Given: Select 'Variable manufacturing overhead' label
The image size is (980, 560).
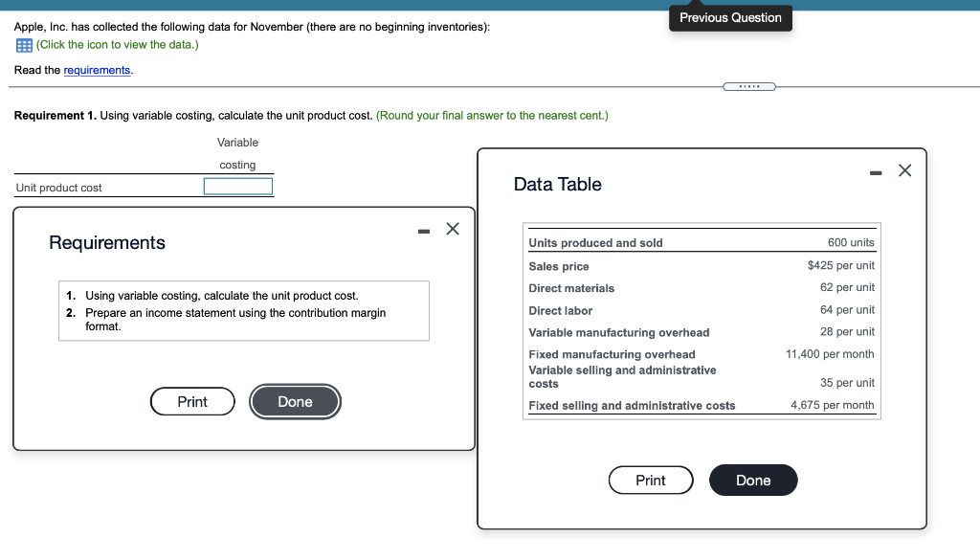Looking at the screenshot, I should (x=619, y=332).
